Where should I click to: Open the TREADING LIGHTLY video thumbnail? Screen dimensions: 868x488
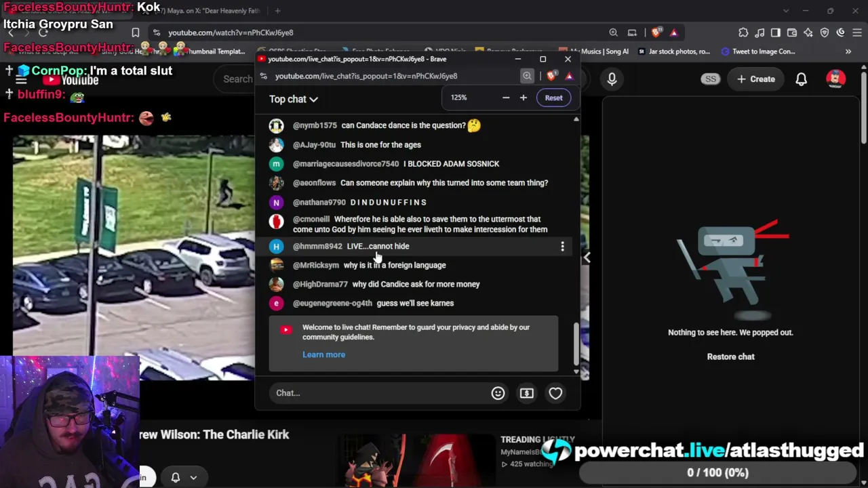[417, 460]
